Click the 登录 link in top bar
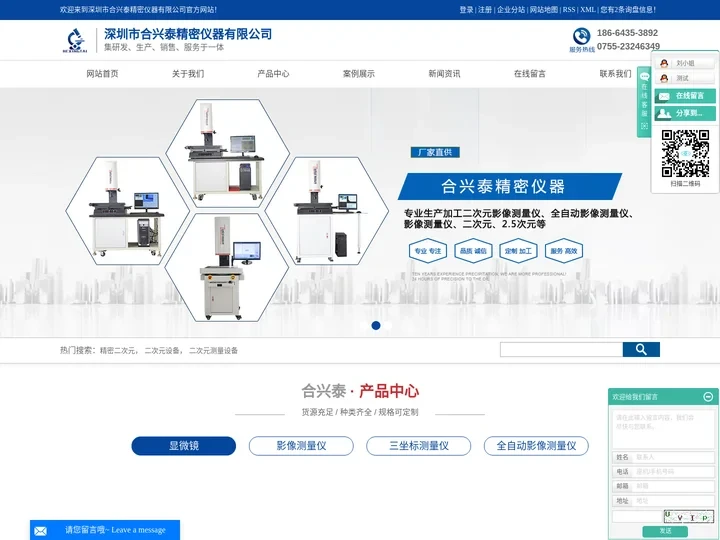This screenshot has width=720, height=540. (466, 10)
